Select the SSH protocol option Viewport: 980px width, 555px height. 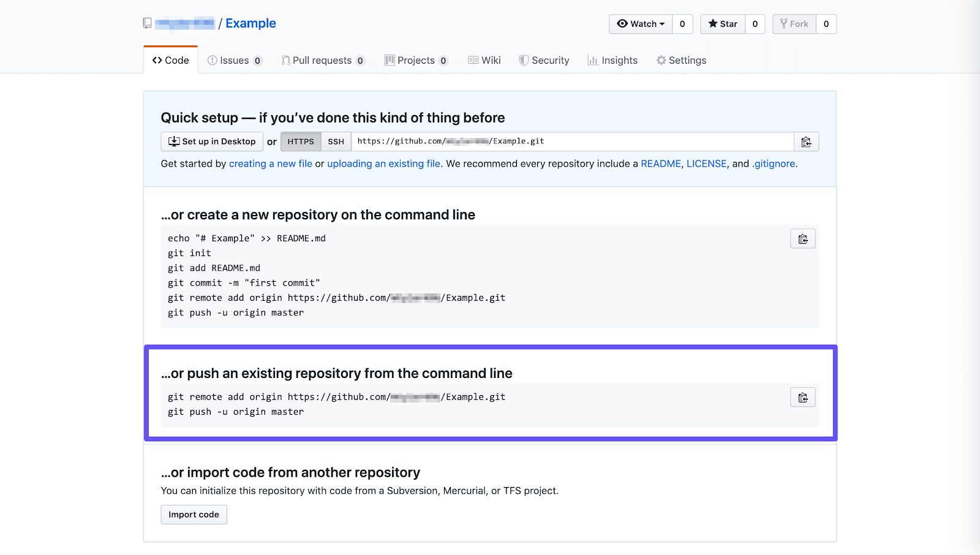click(336, 142)
